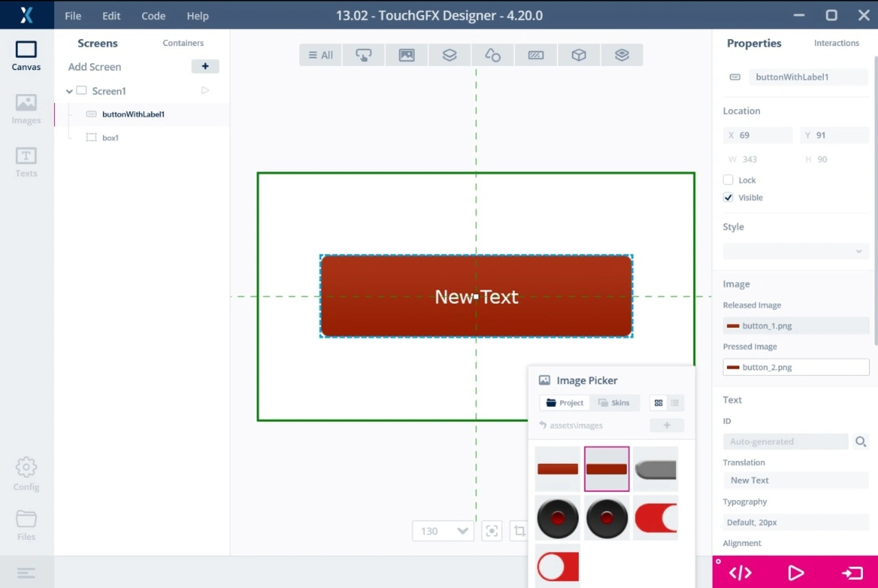The height and width of the screenshot is (588, 878).
Task: Select the Images widget category icon
Action: [407, 55]
